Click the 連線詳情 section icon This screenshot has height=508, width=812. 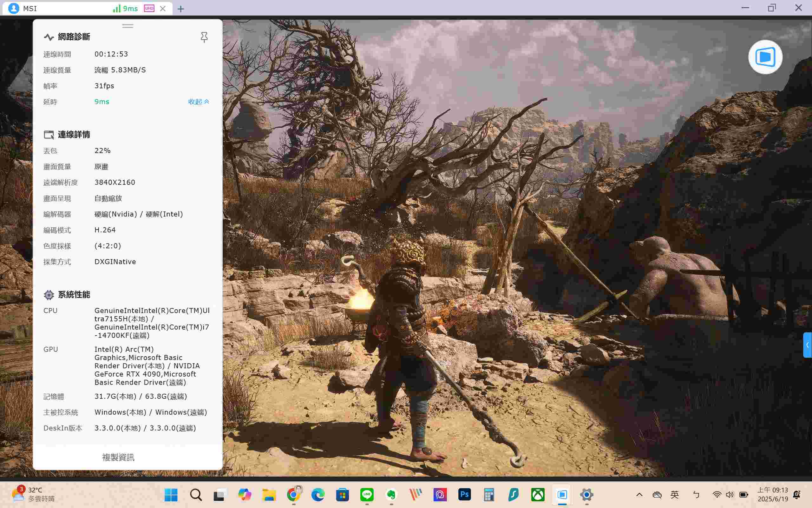click(x=49, y=135)
